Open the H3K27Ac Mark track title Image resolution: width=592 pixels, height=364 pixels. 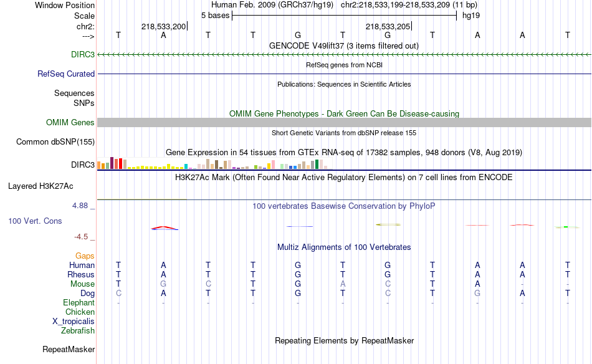pos(344,178)
